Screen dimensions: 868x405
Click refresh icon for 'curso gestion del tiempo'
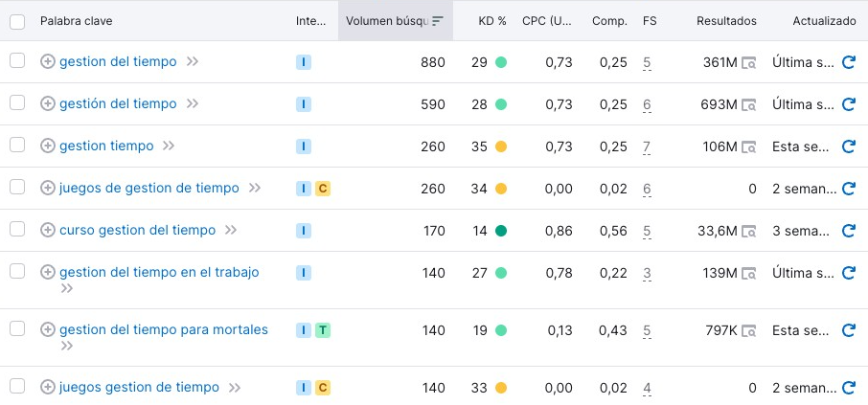point(848,231)
